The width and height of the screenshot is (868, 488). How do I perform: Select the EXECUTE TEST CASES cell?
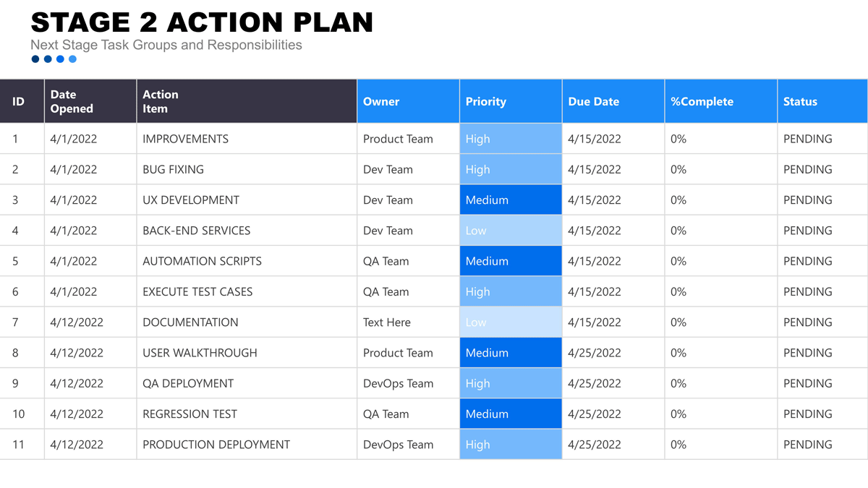(x=247, y=291)
